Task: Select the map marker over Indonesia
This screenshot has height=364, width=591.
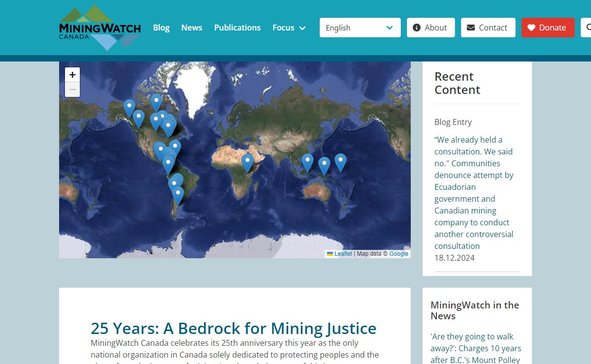Action: coord(307,162)
